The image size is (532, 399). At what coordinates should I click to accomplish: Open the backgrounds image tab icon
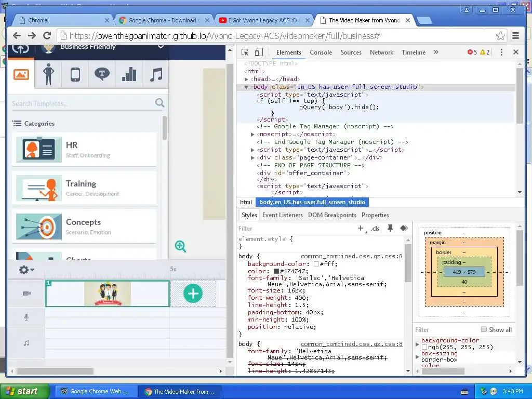[x=21, y=74]
